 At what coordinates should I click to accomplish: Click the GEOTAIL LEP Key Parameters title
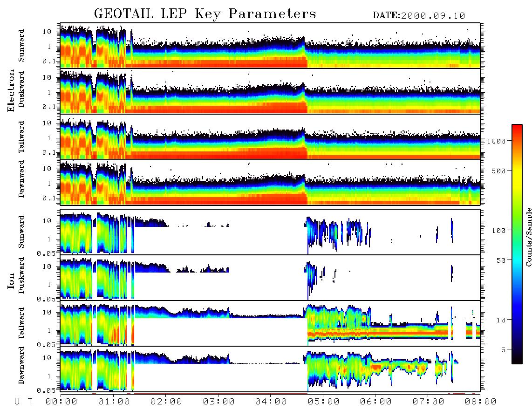click(x=205, y=14)
